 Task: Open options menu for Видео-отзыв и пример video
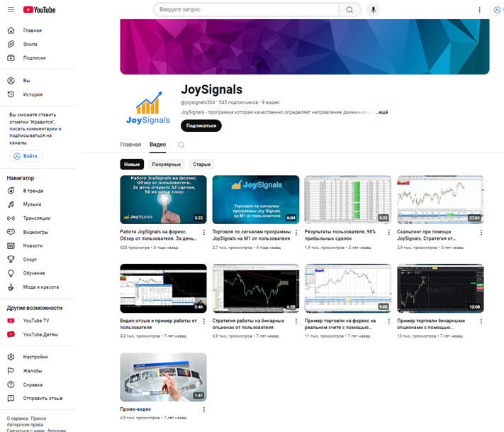(203, 321)
